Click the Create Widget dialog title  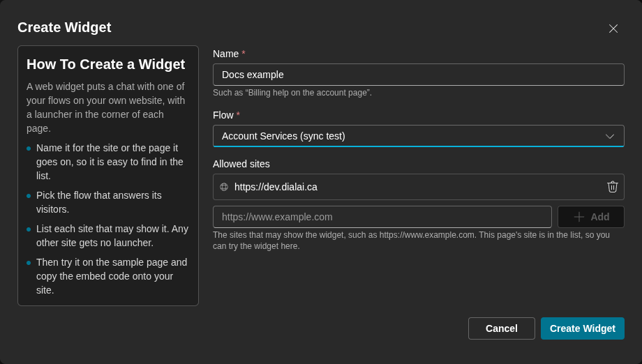(x=64, y=27)
